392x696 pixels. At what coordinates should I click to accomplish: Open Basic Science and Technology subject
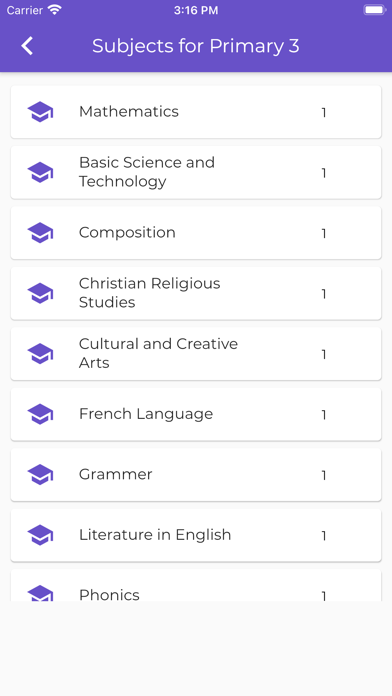point(196,172)
